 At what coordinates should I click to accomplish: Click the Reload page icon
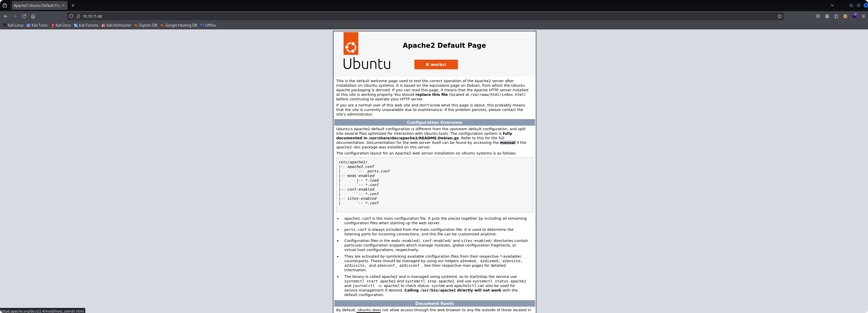24,16
